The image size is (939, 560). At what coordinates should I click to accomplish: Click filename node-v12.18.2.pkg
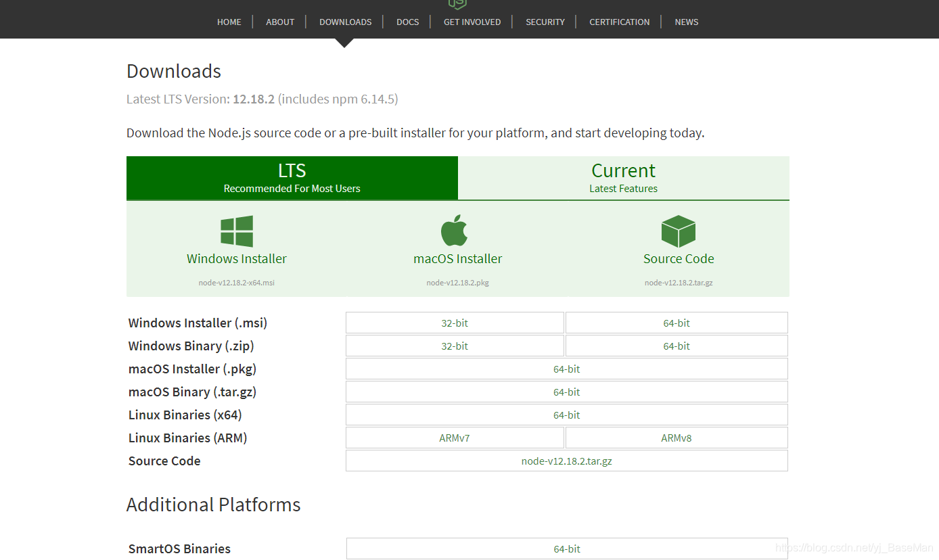point(458,283)
